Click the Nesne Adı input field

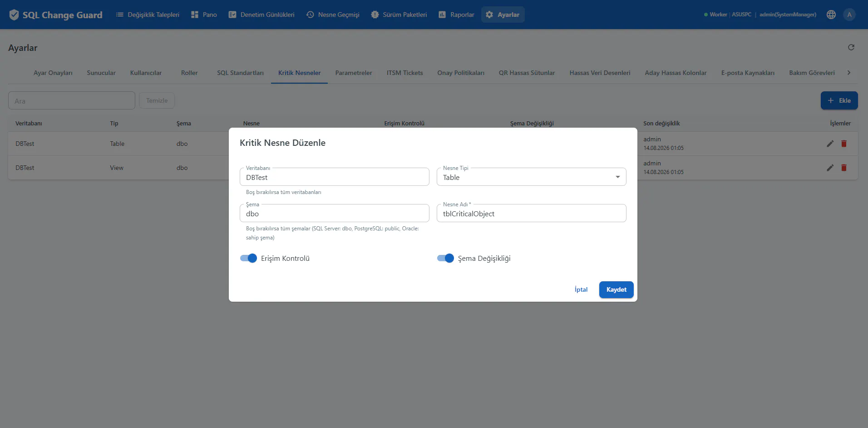coord(532,214)
